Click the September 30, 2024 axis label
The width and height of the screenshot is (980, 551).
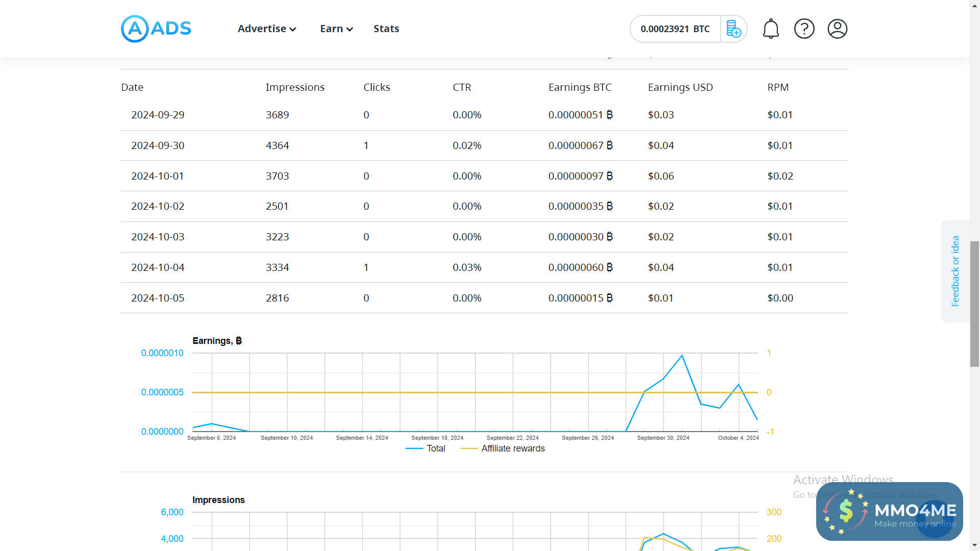663,438
